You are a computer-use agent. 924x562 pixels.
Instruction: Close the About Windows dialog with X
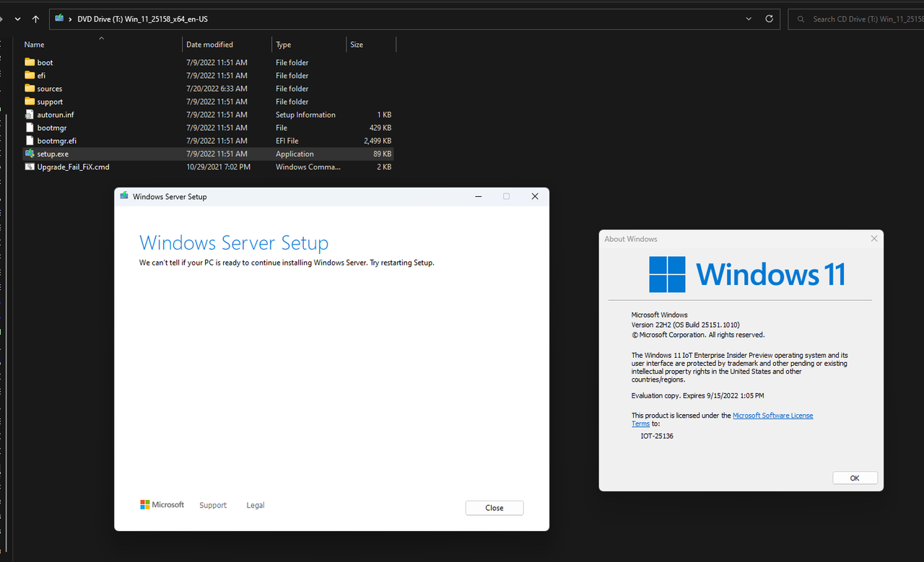[x=874, y=239]
